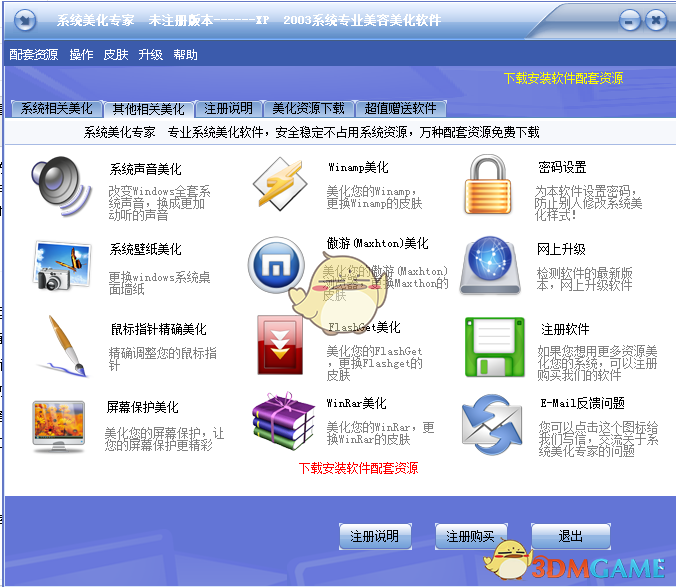Open the password settings padlock icon

coord(488,184)
